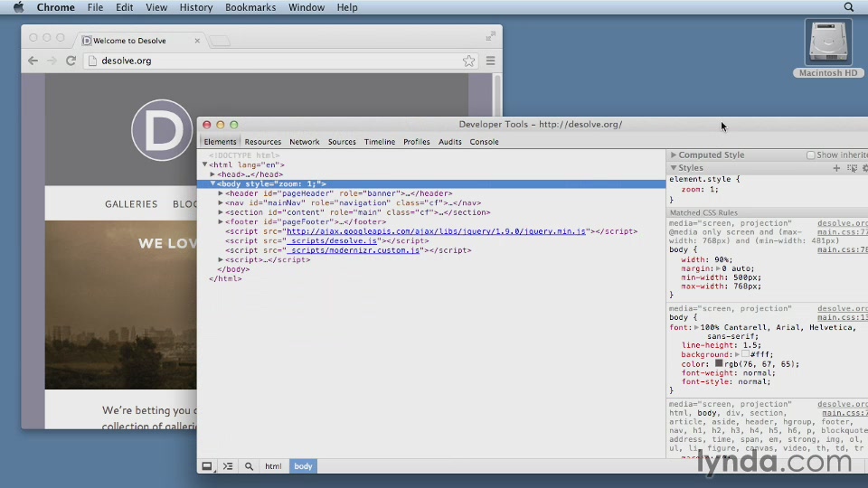Open the Bookmarks menu
This screenshot has width=868, height=488.
pos(250,7)
